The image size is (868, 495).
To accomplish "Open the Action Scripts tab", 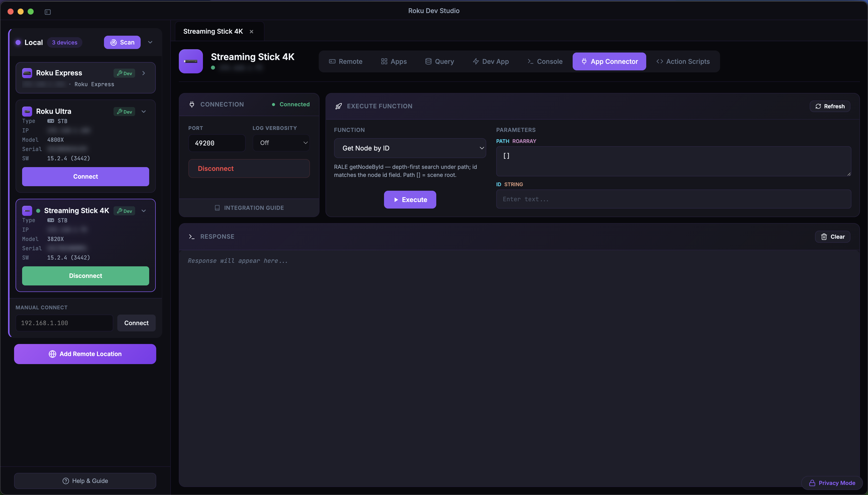I will [x=683, y=62].
